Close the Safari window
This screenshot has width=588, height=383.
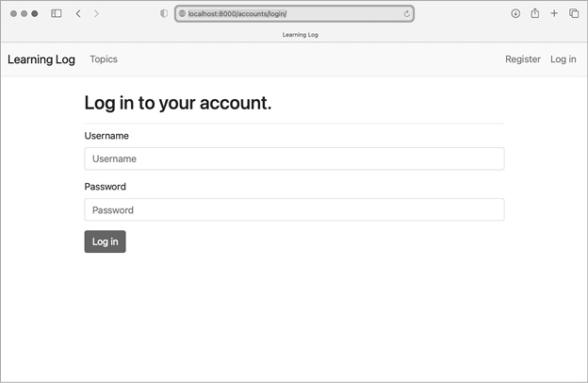pos(13,14)
